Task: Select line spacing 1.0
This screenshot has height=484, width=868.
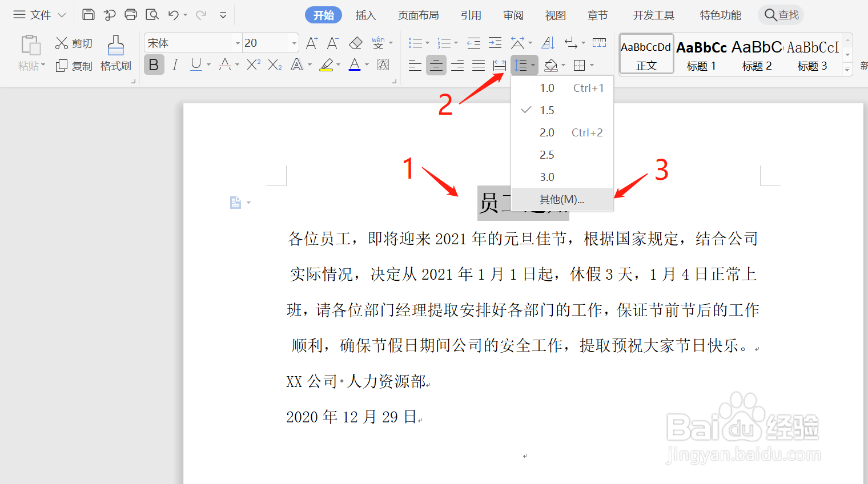Action: coord(562,88)
